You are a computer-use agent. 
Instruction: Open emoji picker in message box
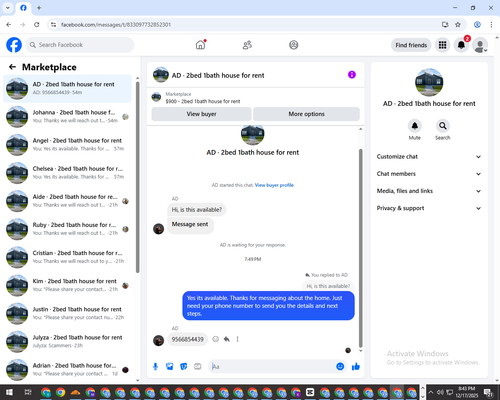pos(340,366)
